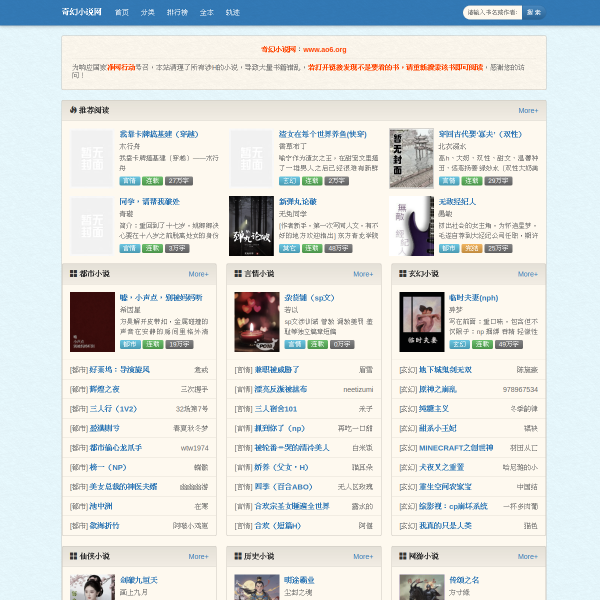Open More+ for 玄幻小说
The height and width of the screenshot is (600, 600).
528,274
